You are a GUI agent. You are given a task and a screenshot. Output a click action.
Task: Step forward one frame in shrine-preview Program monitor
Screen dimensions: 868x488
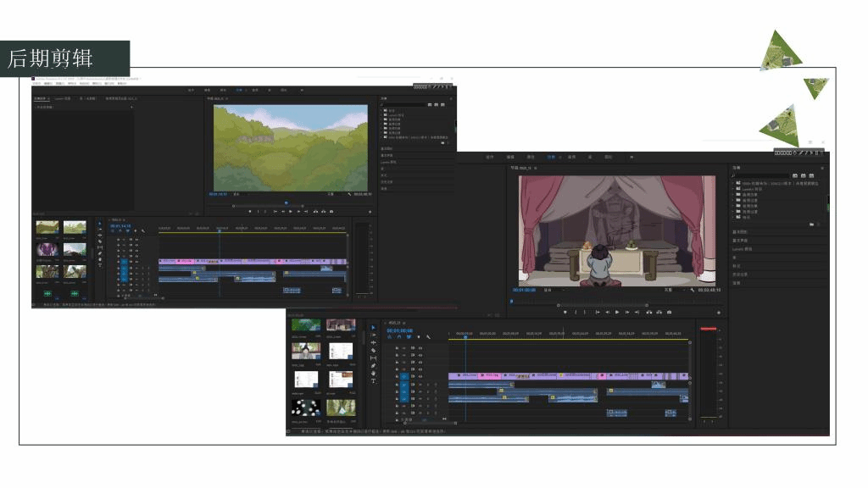[627, 313]
